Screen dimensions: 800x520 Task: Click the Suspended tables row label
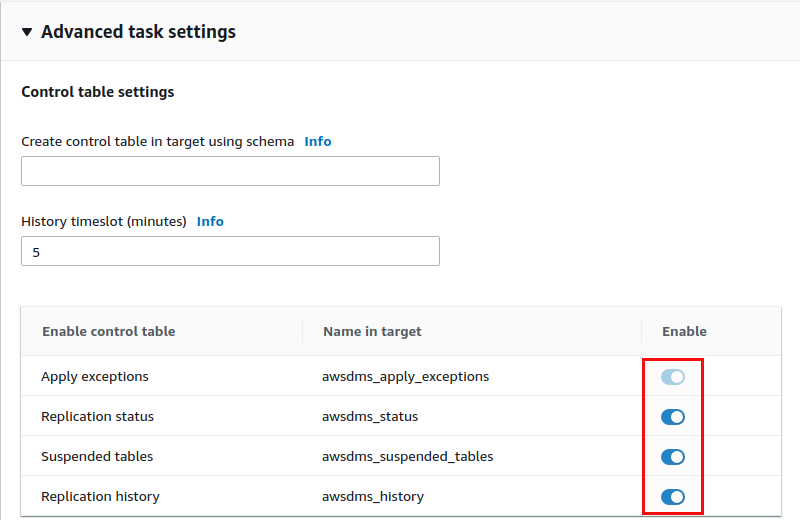(97, 457)
